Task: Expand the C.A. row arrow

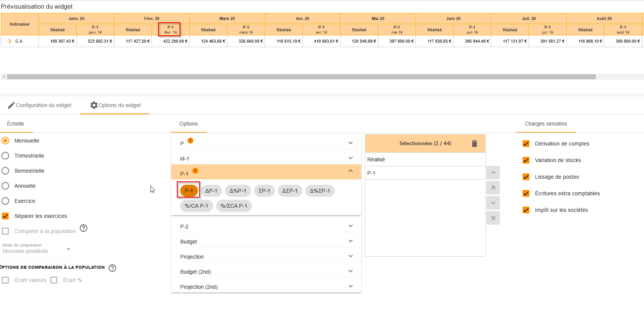Action: 10,41
